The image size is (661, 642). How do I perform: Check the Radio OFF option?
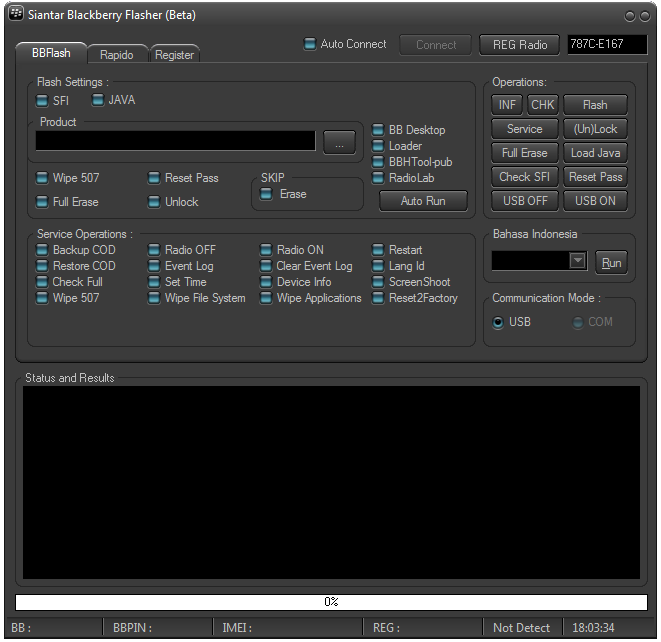click(x=154, y=250)
